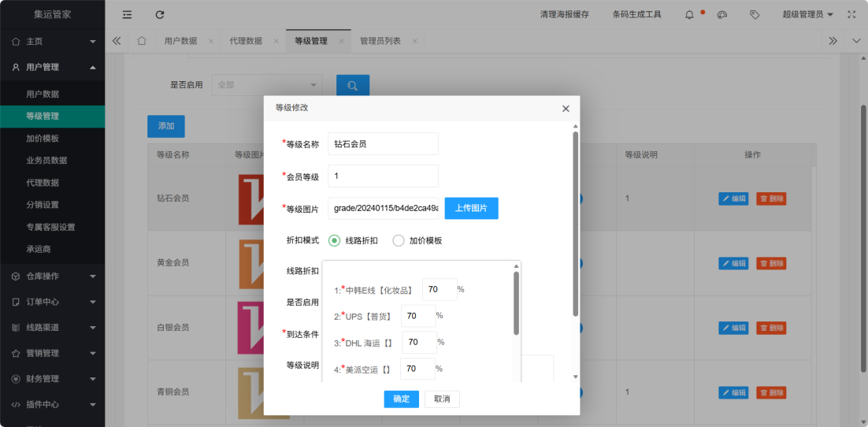Click the UPS 普货 discount field
The width and height of the screenshot is (868, 427).
pyautogui.click(x=418, y=316)
